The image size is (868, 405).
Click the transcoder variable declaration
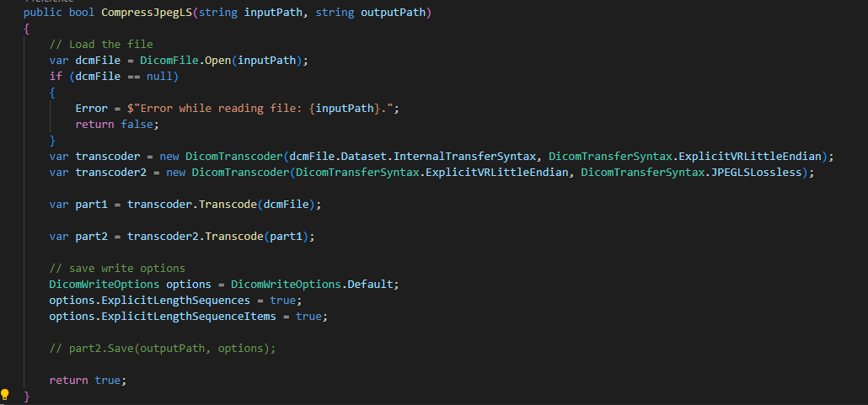point(441,157)
